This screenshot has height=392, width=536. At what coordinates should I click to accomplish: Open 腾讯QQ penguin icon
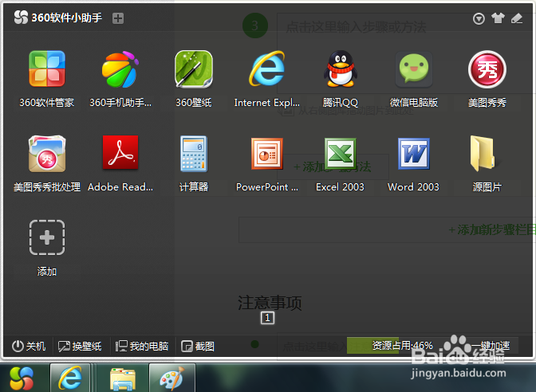click(x=340, y=69)
